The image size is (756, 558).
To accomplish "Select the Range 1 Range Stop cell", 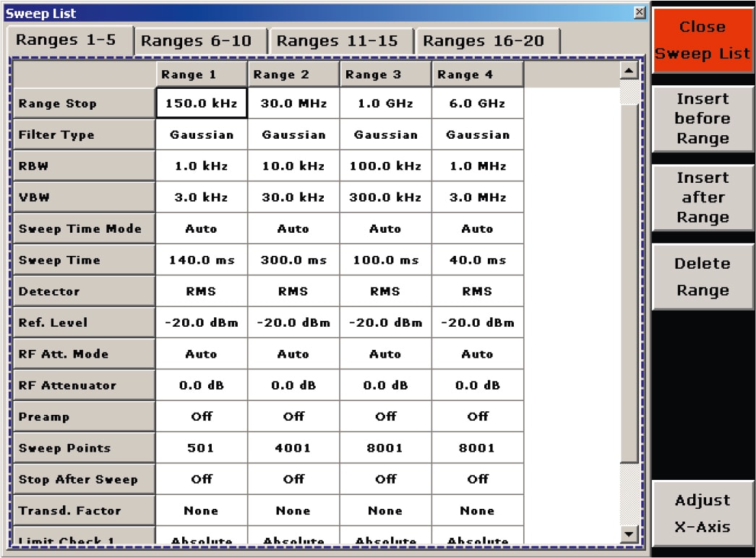I will click(201, 103).
